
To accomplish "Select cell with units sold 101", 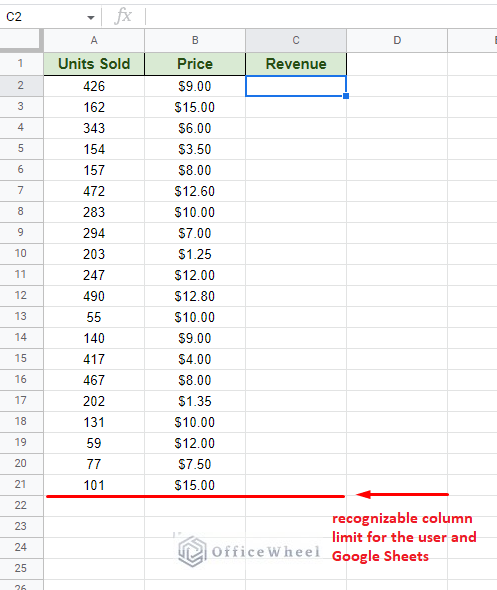I will 94,485.
